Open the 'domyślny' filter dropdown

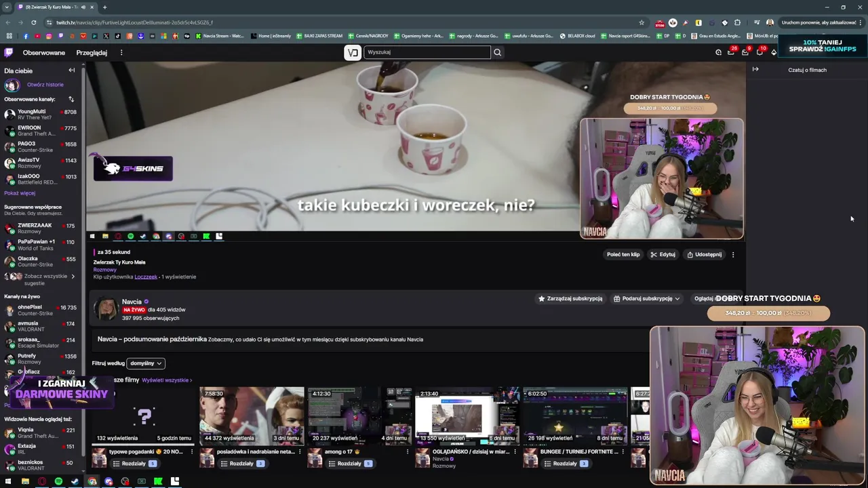point(146,363)
